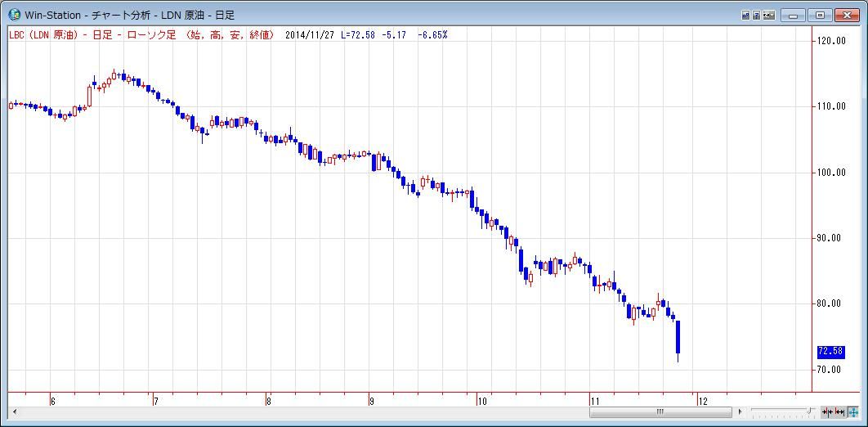The image size is (868, 427).
Task: Click the 110.00 price axis label
Action: coord(830,106)
